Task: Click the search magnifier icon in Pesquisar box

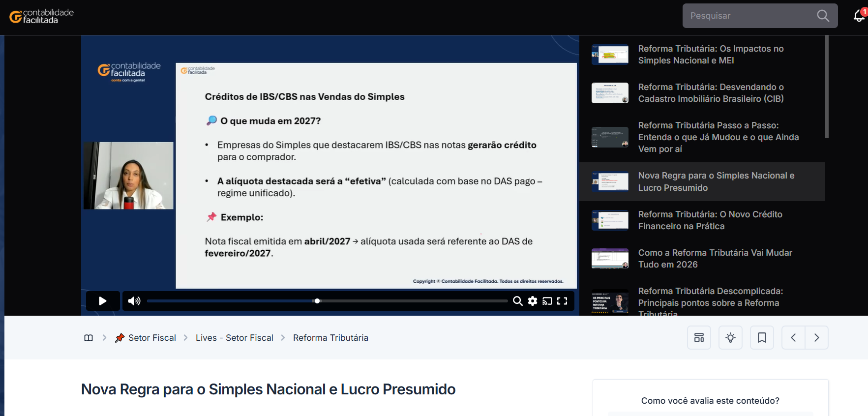Action: 823,16
